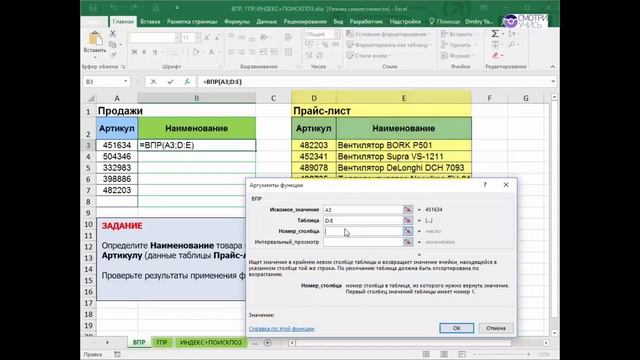Open the Форматировать как таблицу dropdown
This screenshot has height=360, width=640.
tap(389, 45)
